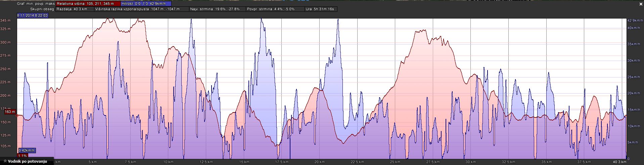The width and height of the screenshot is (644, 165).
Task: Click the 345 m elevation axis label
Action: tap(5, 21)
